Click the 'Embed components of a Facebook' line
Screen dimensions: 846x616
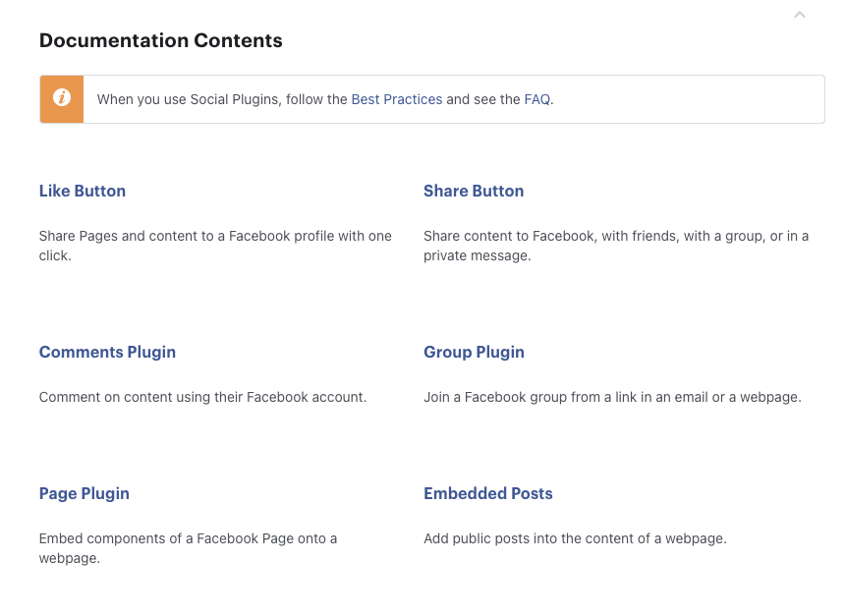pos(188,538)
